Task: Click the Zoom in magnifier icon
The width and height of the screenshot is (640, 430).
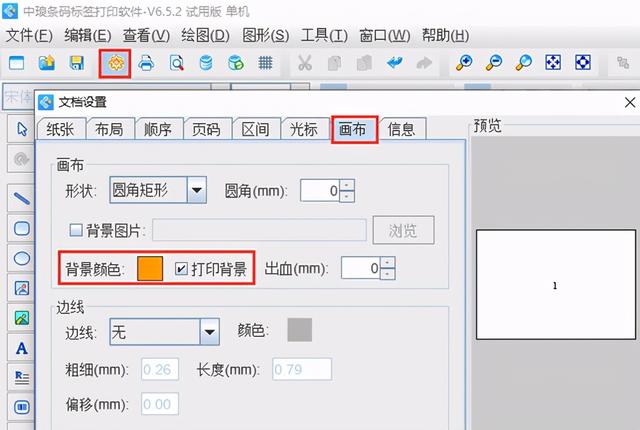Action: pos(464,63)
